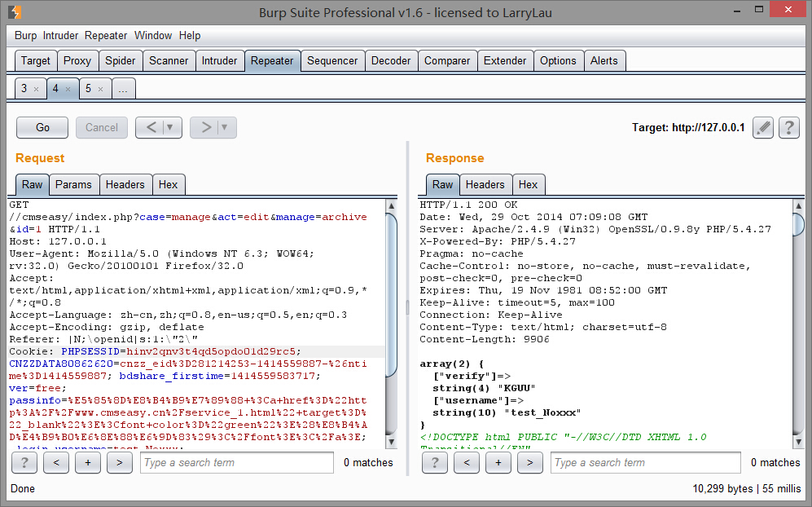
Task: Select the Response Raw view tab
Action: pyautogui.click(x=443, y=184)
